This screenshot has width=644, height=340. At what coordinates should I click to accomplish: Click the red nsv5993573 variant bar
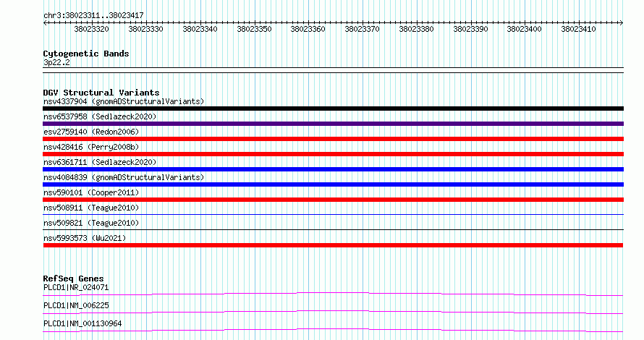pos(333,245)
